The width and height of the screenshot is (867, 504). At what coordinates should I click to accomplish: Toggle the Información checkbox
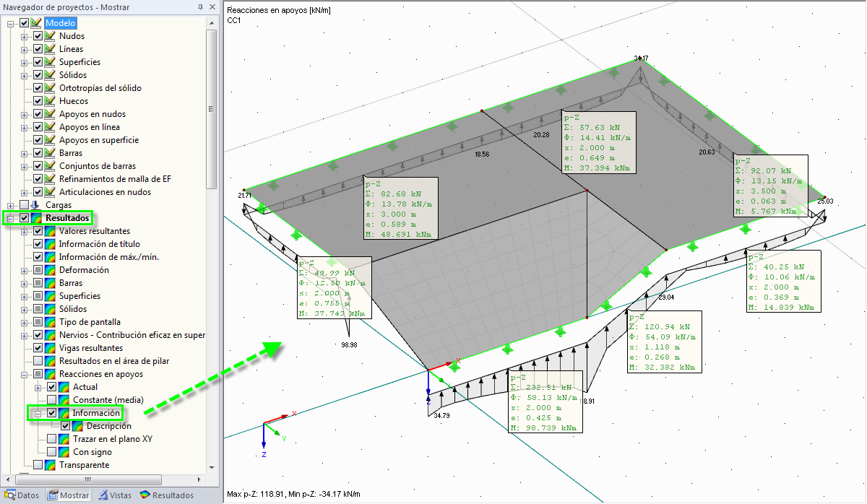[x=51, y=413]
